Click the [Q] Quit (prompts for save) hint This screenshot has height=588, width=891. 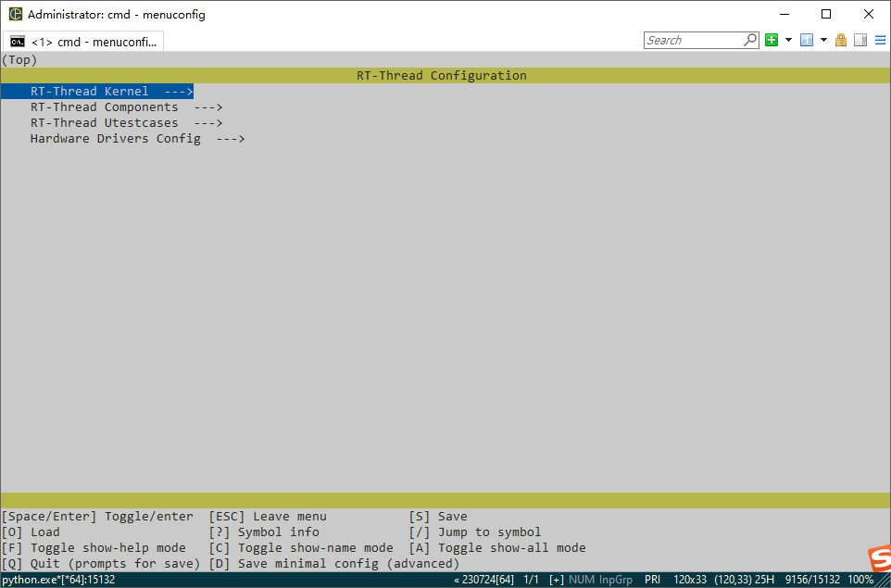pyautogui.click(x=101, y=564)
